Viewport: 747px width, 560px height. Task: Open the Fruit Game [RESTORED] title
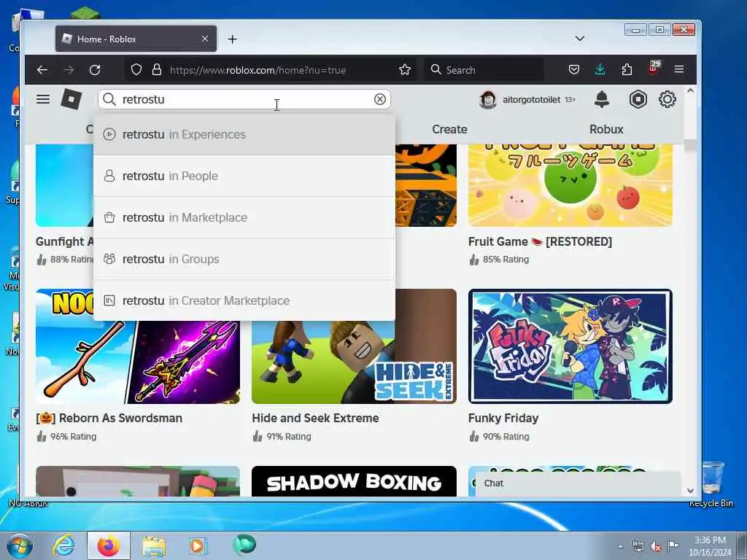click(x=540, y=241)
